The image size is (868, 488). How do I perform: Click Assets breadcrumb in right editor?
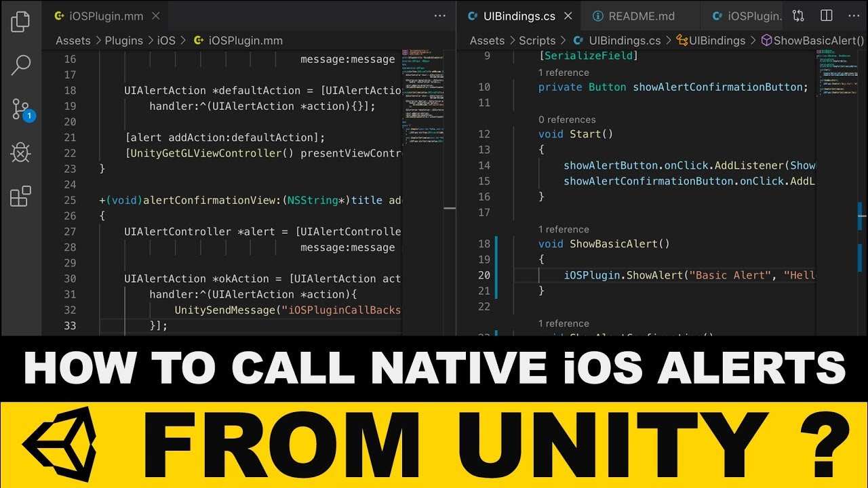point(488,41)
